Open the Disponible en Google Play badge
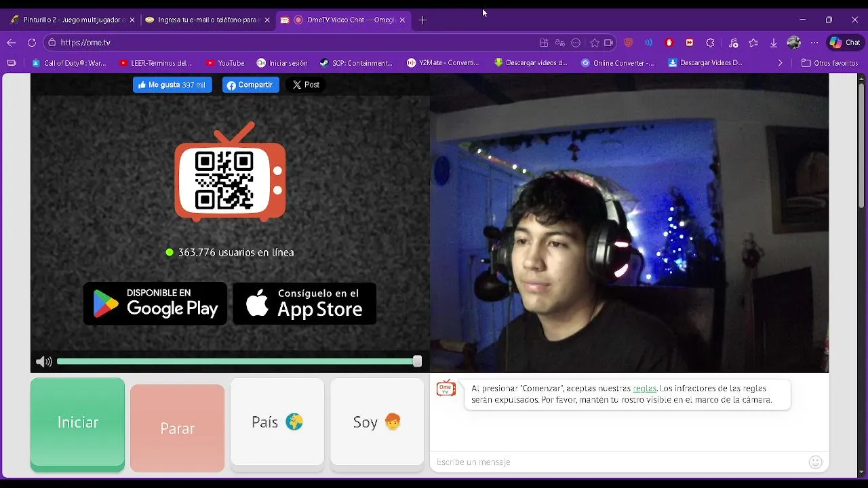868x488 pixels. [155, 304]
